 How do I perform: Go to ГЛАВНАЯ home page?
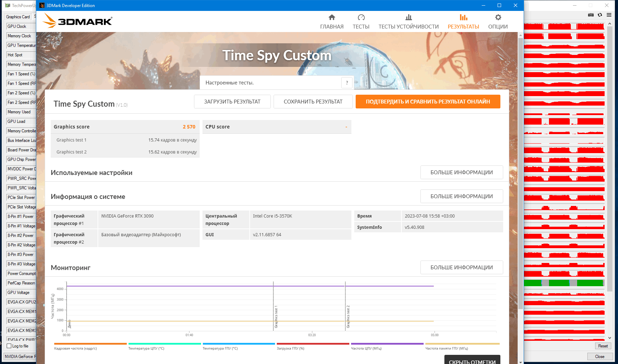coord(332,22)
